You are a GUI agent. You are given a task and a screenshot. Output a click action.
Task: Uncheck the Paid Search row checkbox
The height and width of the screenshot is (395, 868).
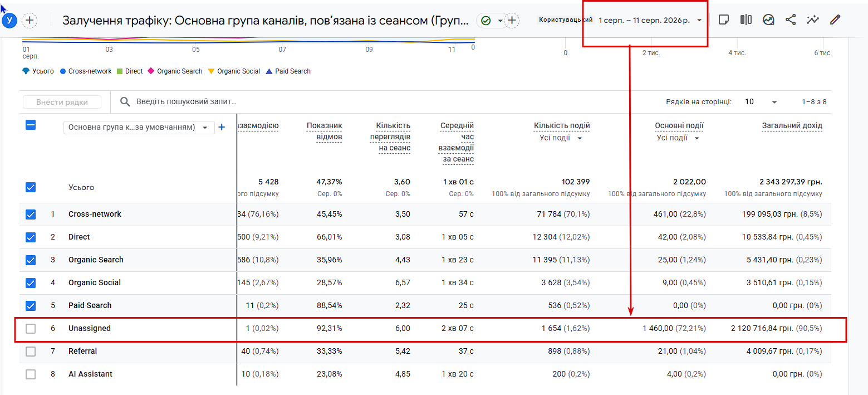pos(31,305)
